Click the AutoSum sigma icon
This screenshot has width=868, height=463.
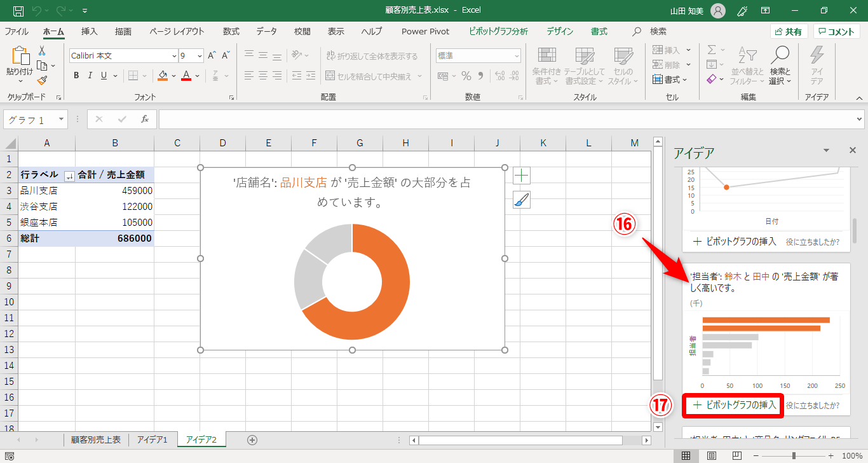pos(712,50)
